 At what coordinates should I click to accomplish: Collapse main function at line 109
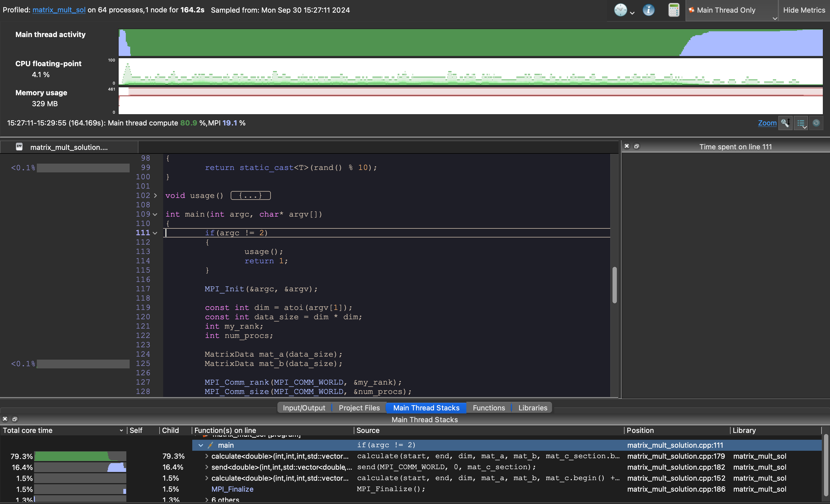coord(155,214)
